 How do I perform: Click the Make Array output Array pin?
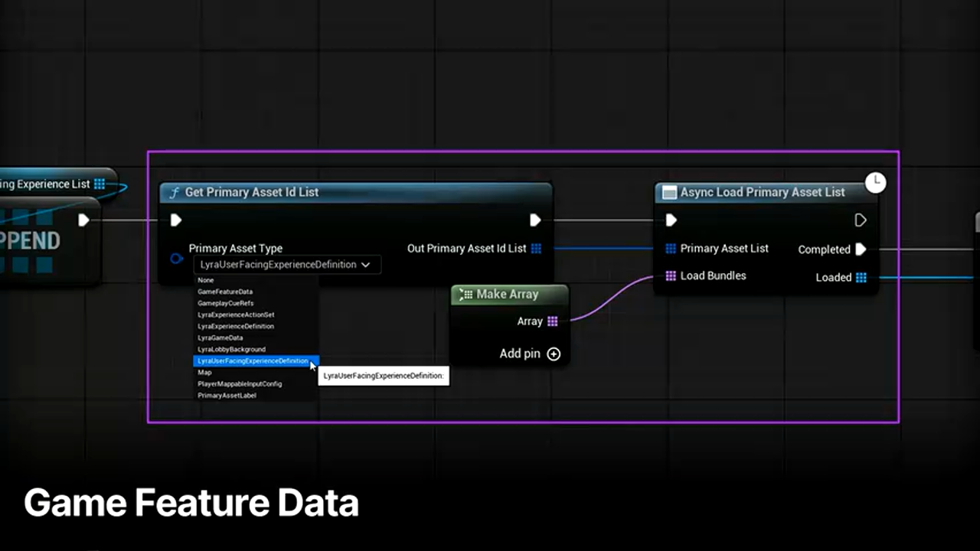tap(553, 321)
